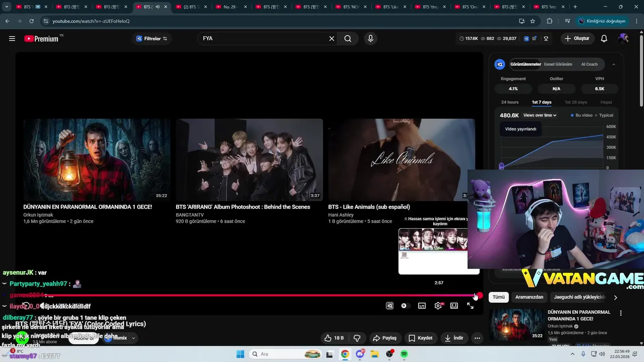
Task: Click the Paylaş share button
Action: click(384, 338)
